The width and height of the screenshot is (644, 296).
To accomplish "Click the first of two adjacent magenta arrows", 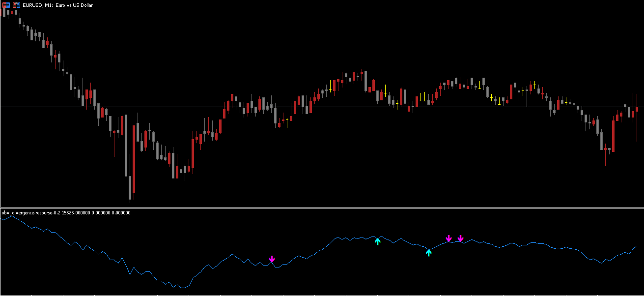I will [448, 238].
